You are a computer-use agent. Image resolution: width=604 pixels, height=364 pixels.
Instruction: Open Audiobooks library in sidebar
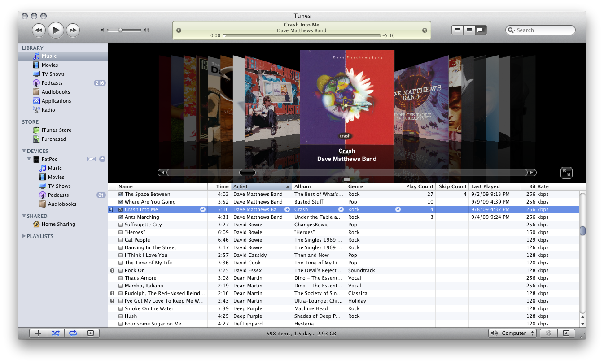(63, 92)
